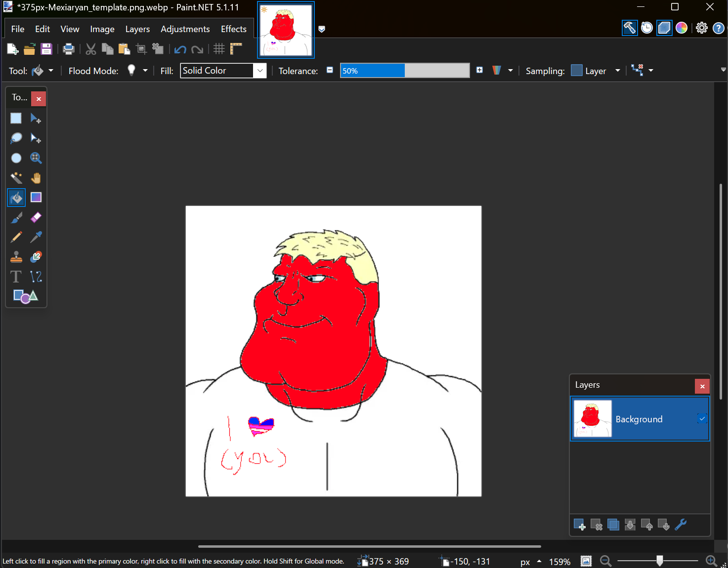Viewport: 728px width, 568px height.
Task: Select the Magic Wand tool
Action: [x=16, y=178]
